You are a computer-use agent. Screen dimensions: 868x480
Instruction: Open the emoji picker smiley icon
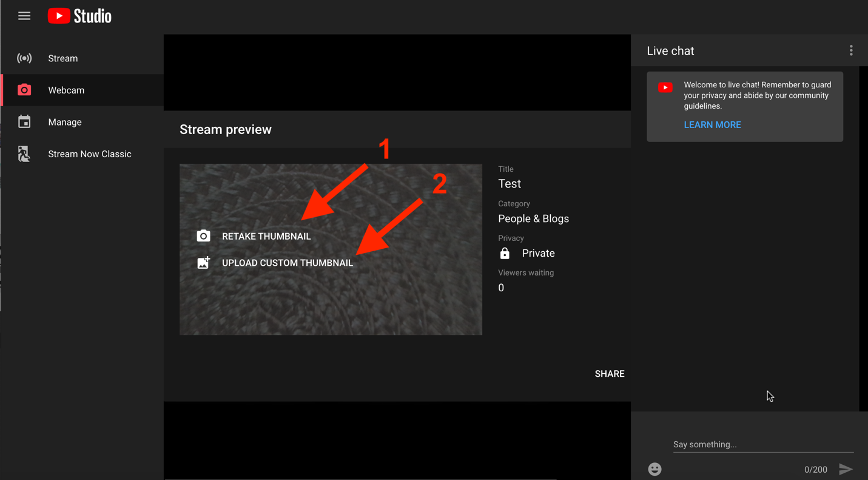654,469
